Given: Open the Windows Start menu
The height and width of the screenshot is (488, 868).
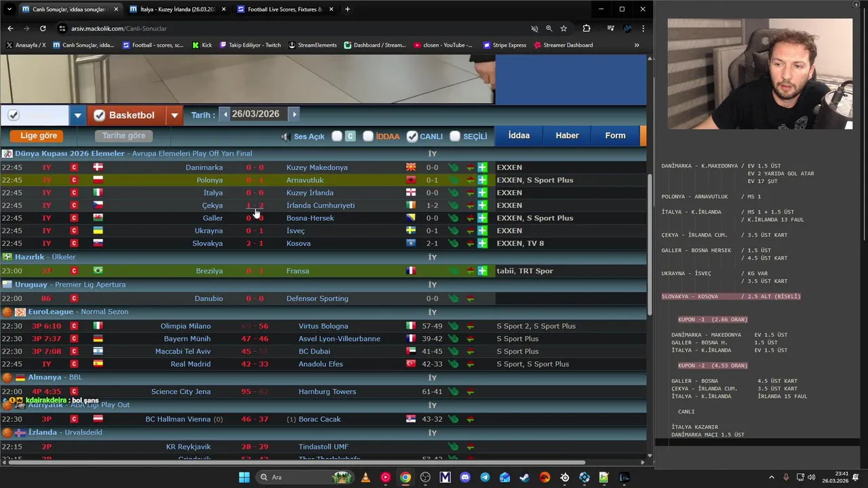Looking at the screenshot, I should tap(244, 477).
